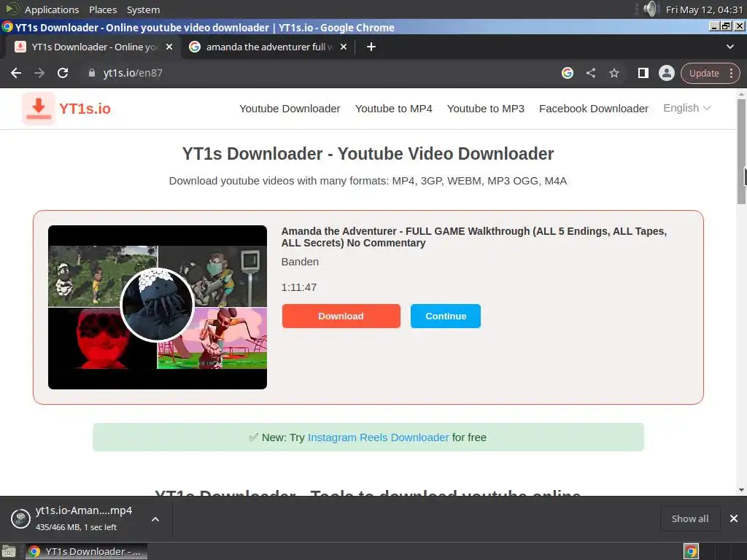Screen dimensions: 747x560
Task: Reload the yt1s.io page
Action: coord(63,73)
